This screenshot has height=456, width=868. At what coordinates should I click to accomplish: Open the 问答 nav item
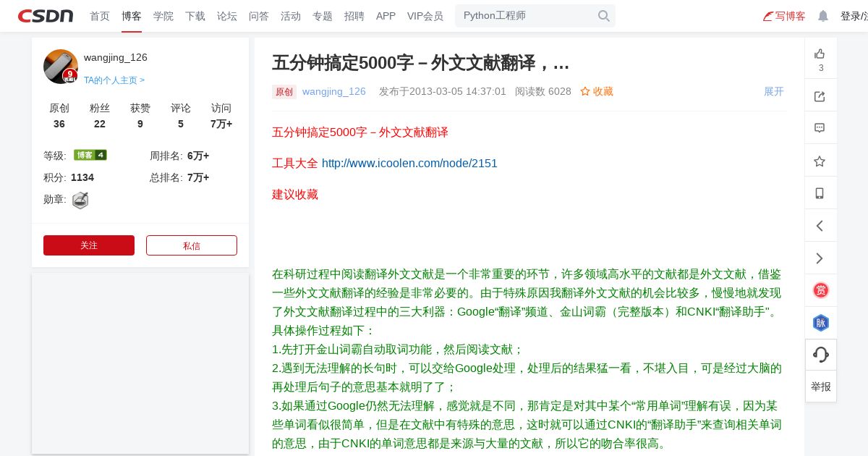tap(259, 16)
